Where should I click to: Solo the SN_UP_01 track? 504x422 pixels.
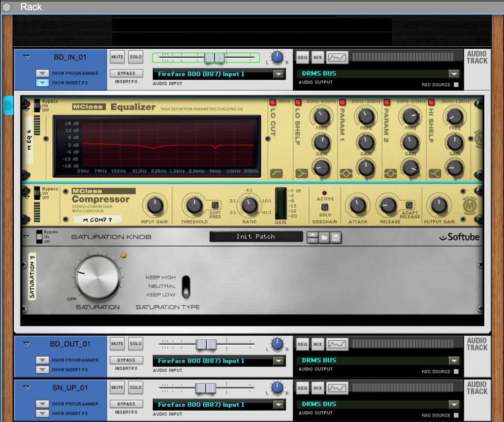click(x=136, y=388)
